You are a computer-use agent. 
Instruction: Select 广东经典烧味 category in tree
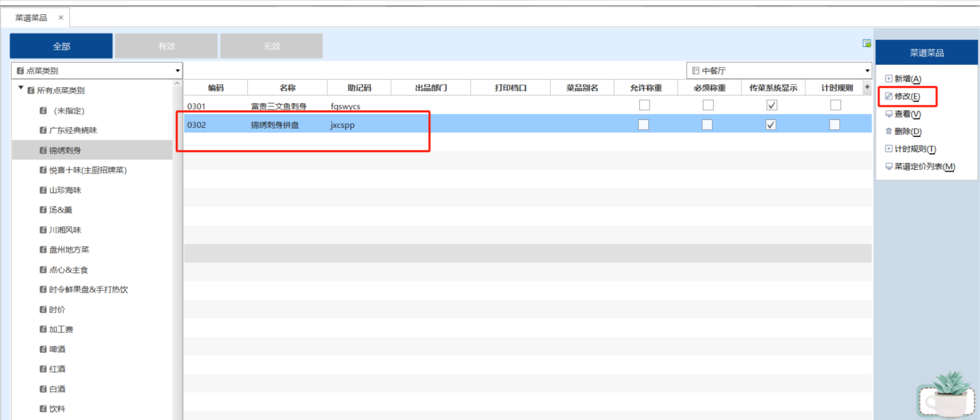(73, 131)
